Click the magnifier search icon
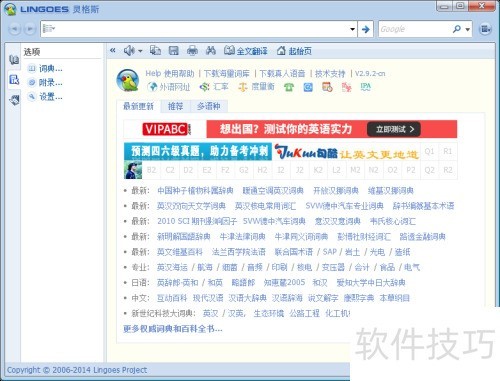Image resolution: width=500 pixels, height=381 pixels. [457, 29]
